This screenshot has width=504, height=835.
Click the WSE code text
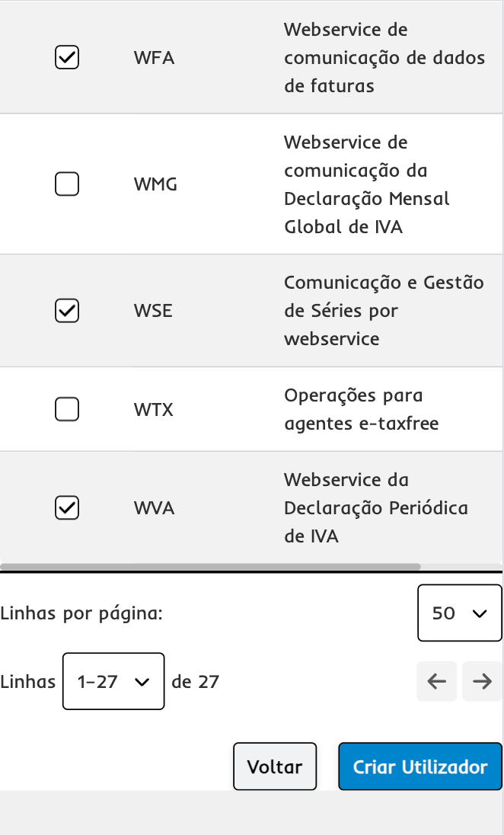153,311
